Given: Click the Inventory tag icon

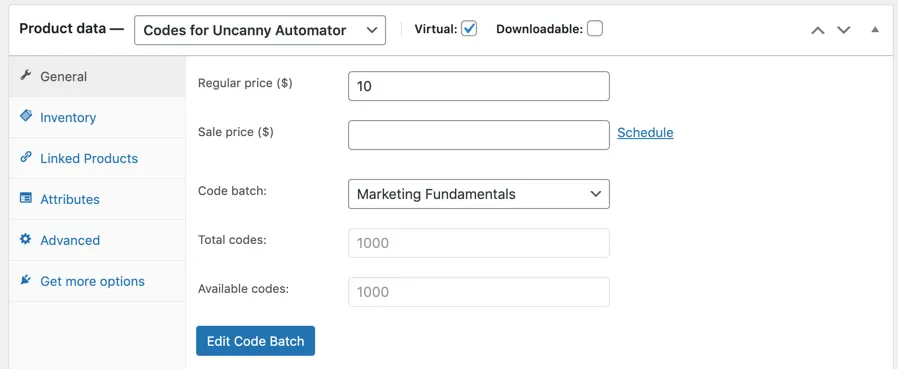Looking at the screenshot, I should [25, 116].
